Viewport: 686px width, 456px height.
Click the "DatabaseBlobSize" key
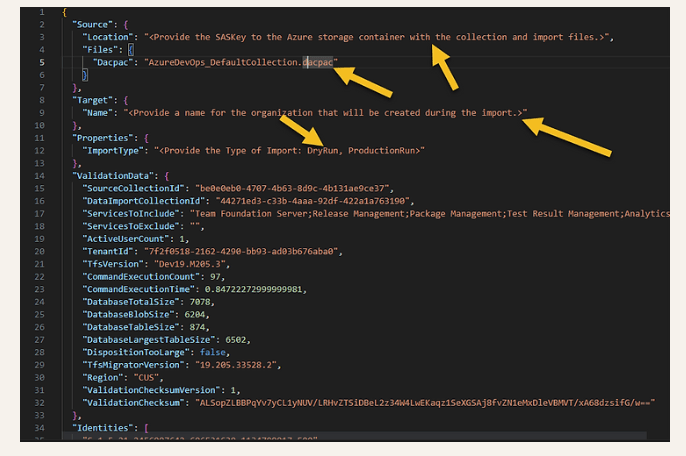pyautogui.click(x=128, y=315)
